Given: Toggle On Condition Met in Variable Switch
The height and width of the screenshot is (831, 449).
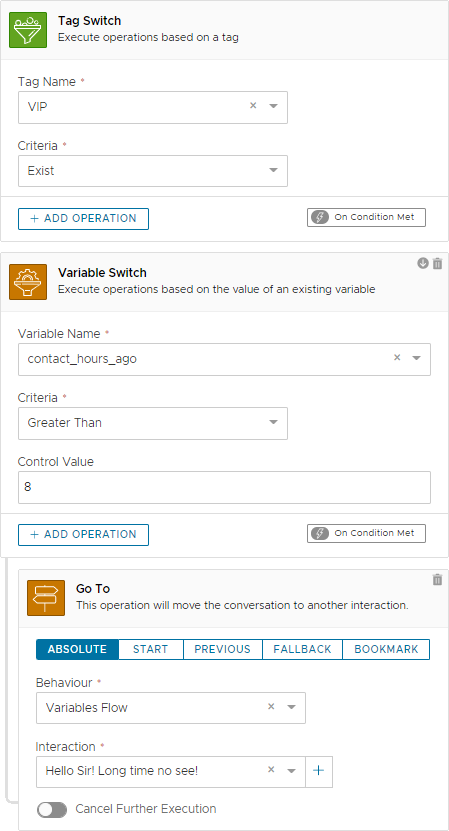Looking at the screenshot, I should (366, 533).
